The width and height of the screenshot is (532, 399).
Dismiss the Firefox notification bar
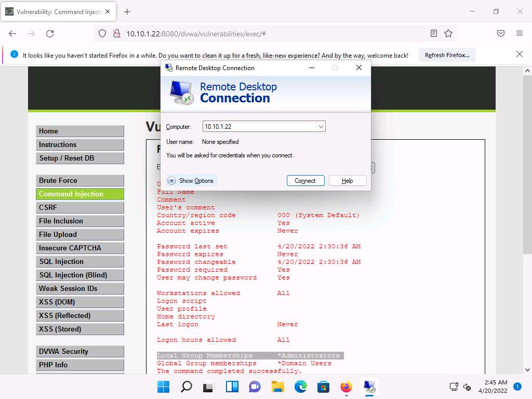519,54
